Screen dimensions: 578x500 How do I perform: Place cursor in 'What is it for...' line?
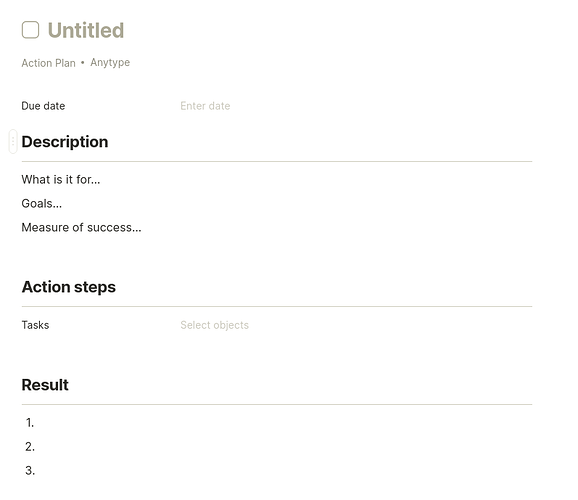[x=277, y=180]
